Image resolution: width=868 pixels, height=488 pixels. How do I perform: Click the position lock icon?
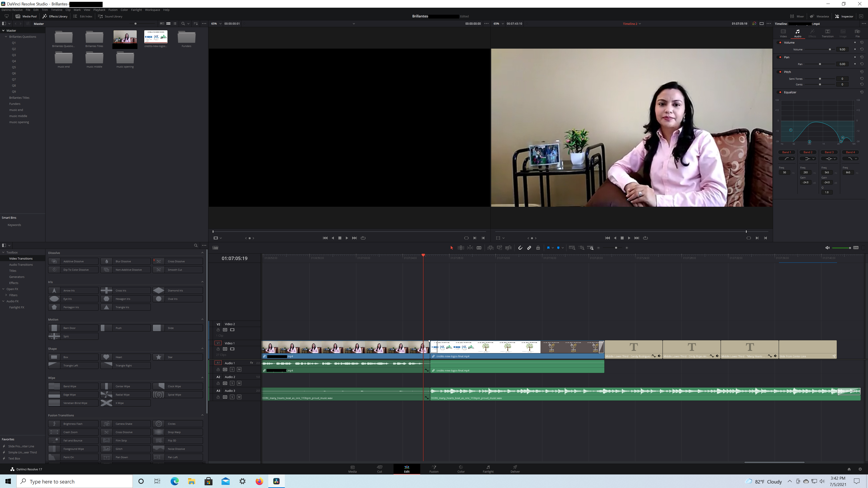(x=538, y=248)
